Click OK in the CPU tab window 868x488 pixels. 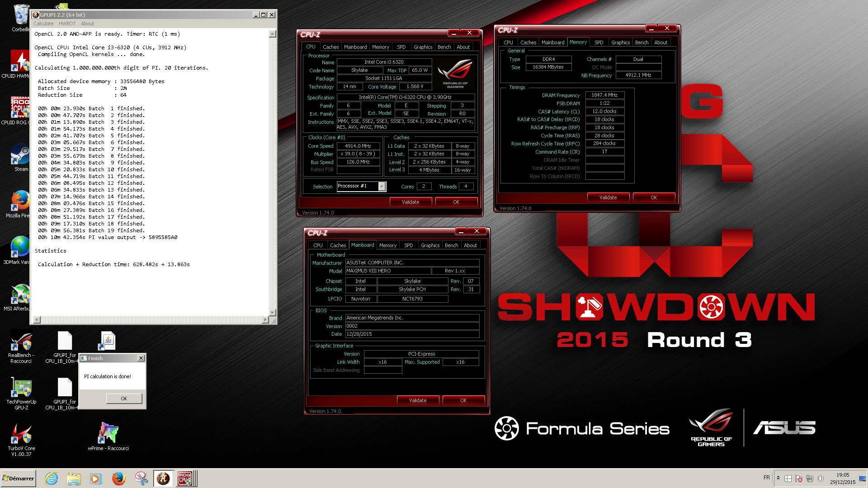pyautogui.click(x=456, y=202)
